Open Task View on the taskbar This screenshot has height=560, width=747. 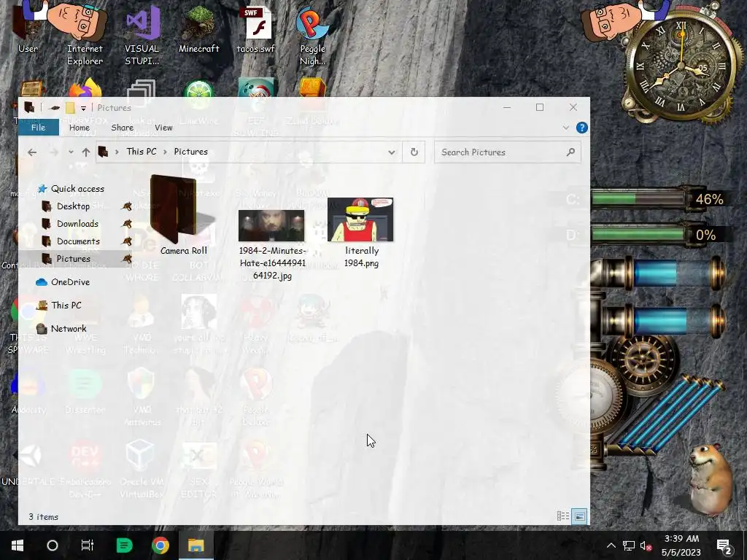[88, 545]
